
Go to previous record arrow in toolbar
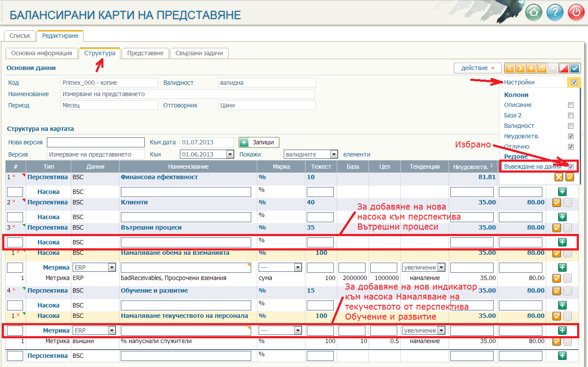coord(509,68)
